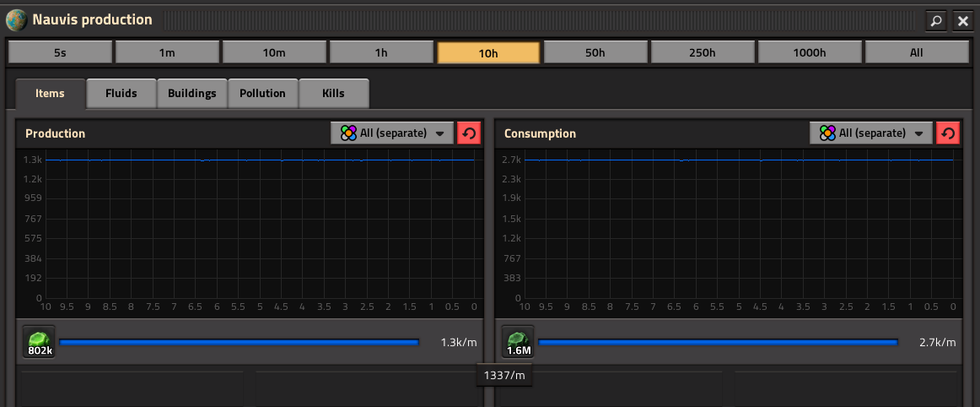Set time range to 250h
The image size is (980, 407).
(x=703, y=52)
